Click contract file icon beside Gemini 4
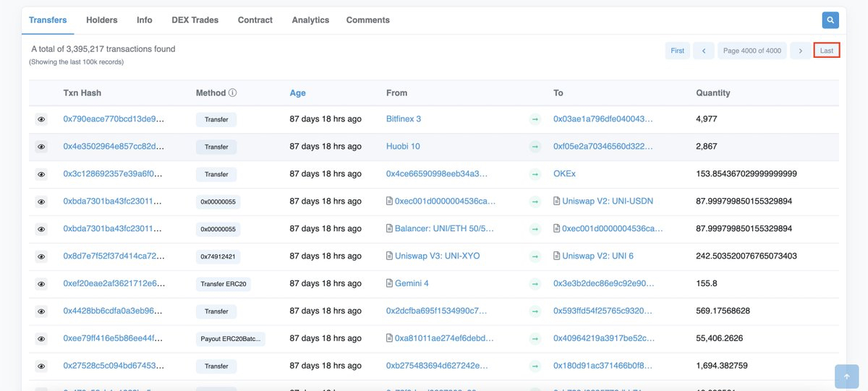Screen dimensions: 868x391 point(389,283)
